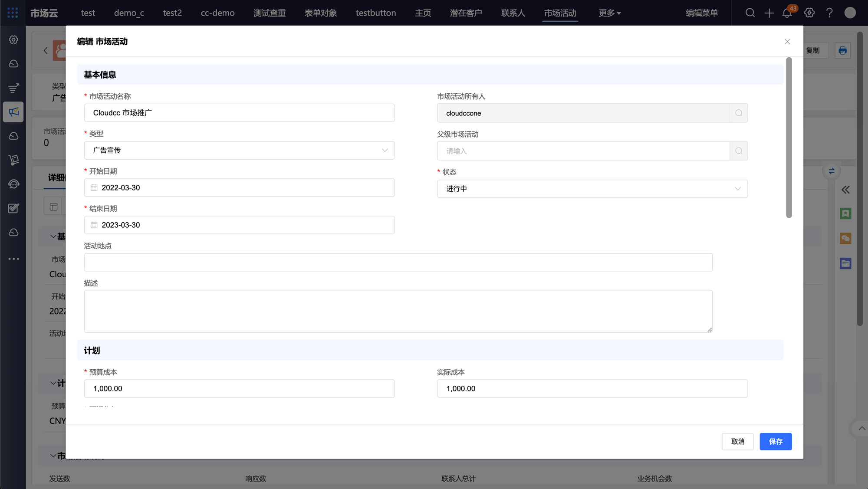
Task: Open the help question mark icon
Action: [x=829, y=13]
